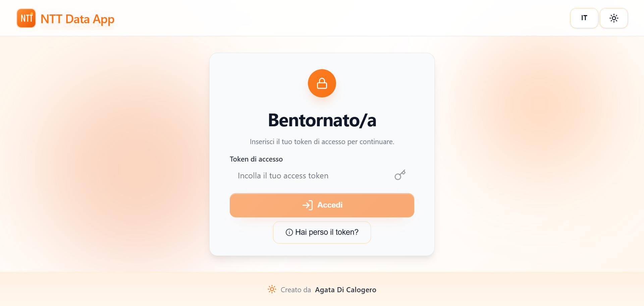Select the NTT Data App header title

77,19
